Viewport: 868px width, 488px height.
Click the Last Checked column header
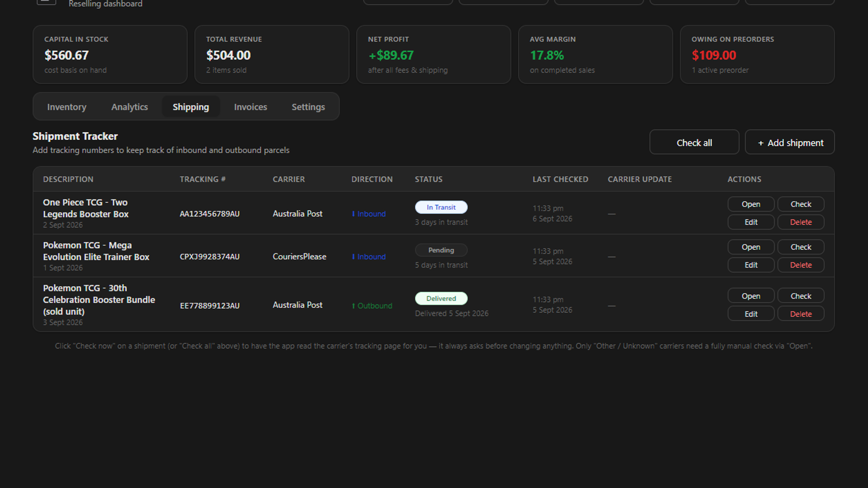click(x=560, y=179)
